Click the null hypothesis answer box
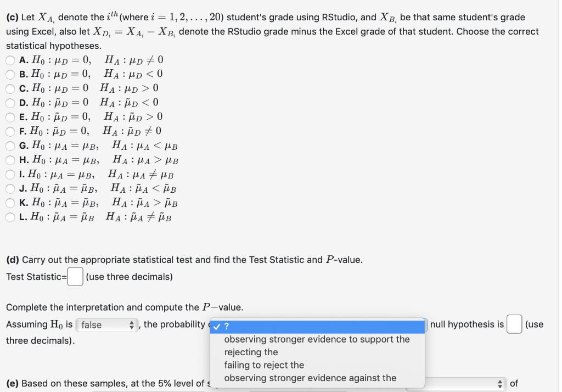Viewport: 562px width, 392px height. click(x=514, y=324)
